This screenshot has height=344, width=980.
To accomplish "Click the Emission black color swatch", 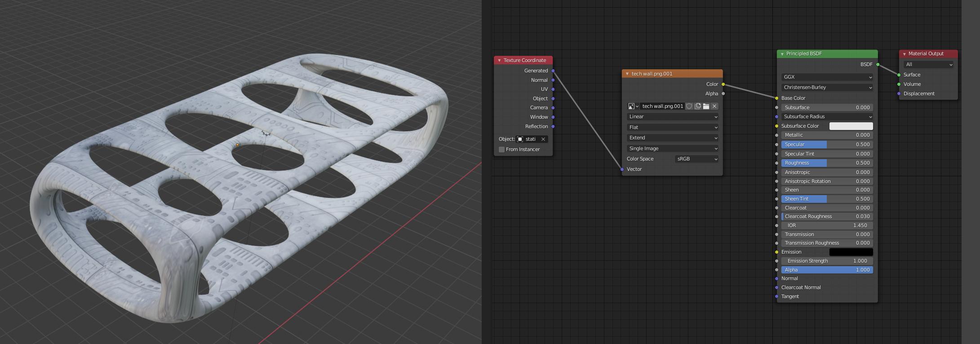I will pyautogui.click(x=851, y=252).
